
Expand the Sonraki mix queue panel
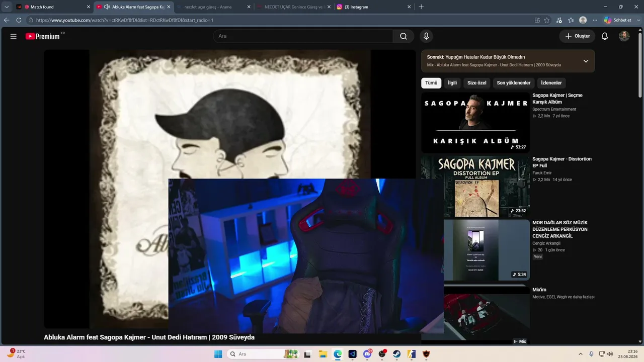[586, 61]
